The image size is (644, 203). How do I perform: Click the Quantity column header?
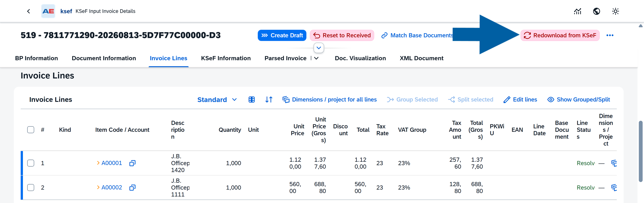point(230,130)
